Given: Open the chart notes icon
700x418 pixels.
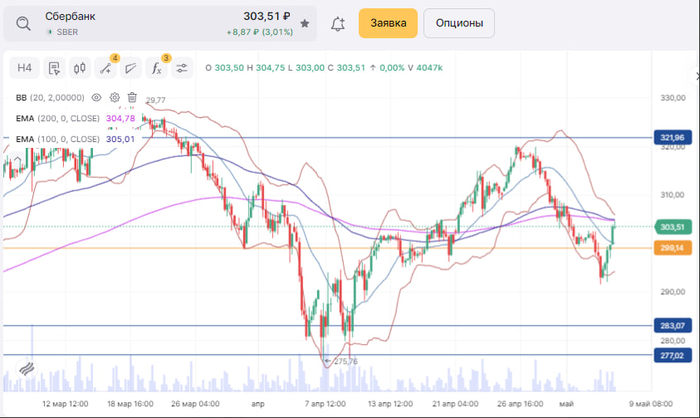Looking at the screenshot, I should pyautogui.click(x=54, y=68).
